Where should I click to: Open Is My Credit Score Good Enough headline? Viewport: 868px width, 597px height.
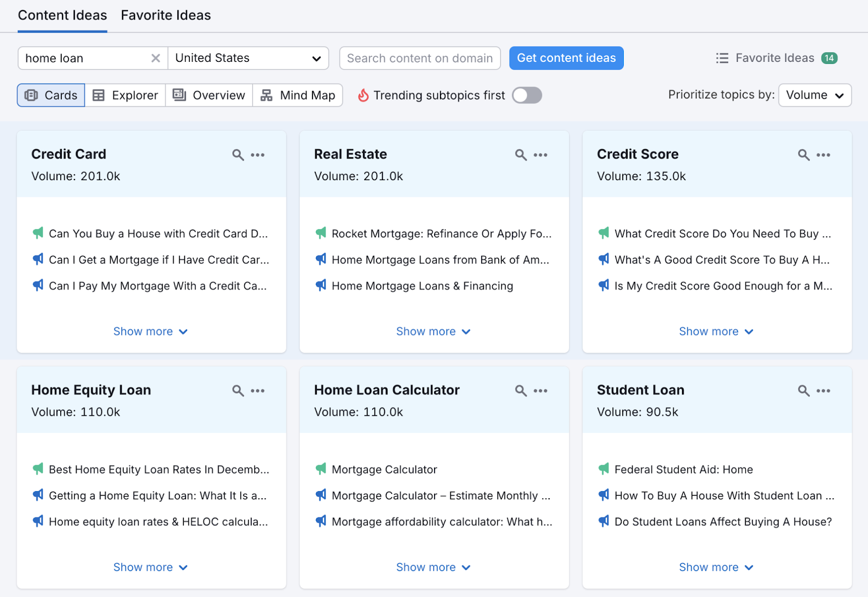click(723, 286)
